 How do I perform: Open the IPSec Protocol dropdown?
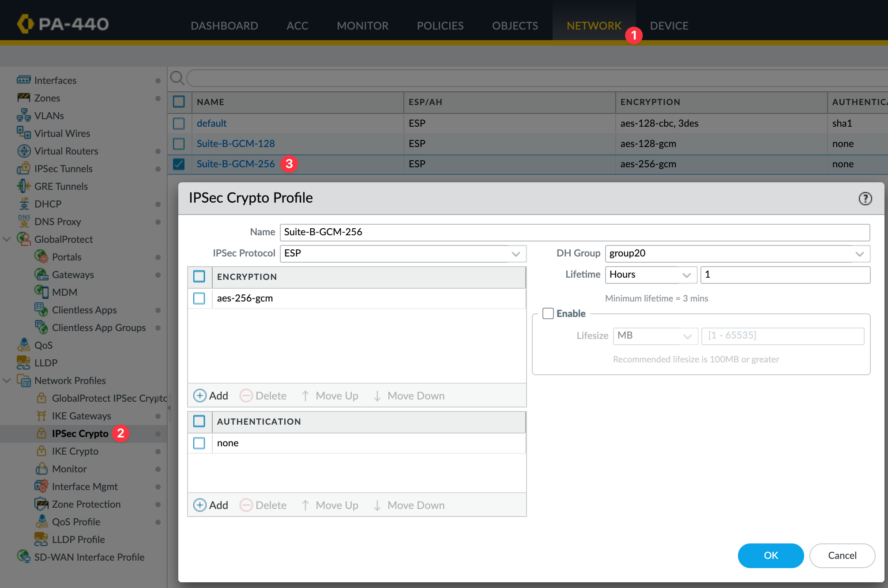515,253
